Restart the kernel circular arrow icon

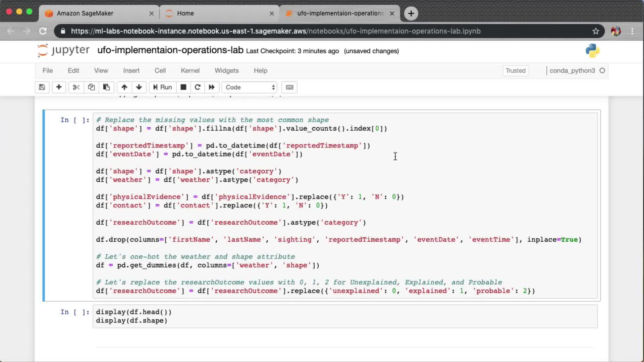[x=198, y=87]
